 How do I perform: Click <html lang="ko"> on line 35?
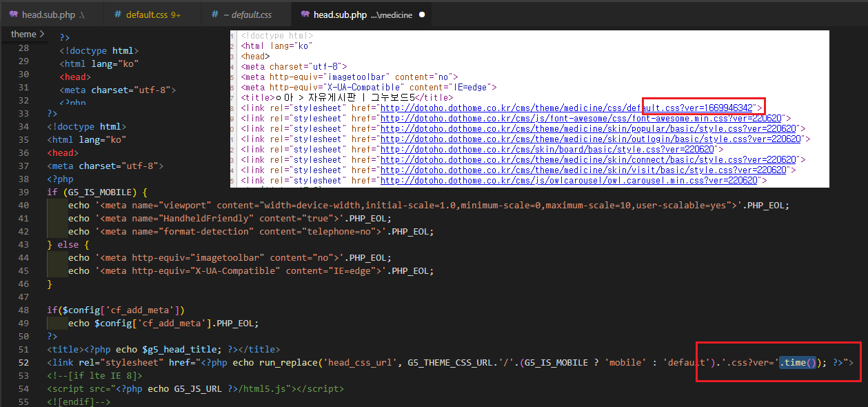coord(87,140)
